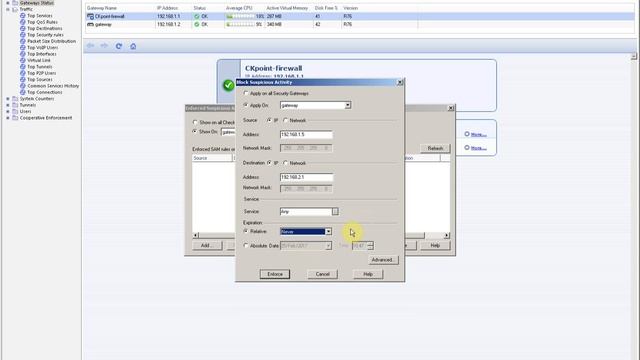Open the Service browse button

click(335, 211)
